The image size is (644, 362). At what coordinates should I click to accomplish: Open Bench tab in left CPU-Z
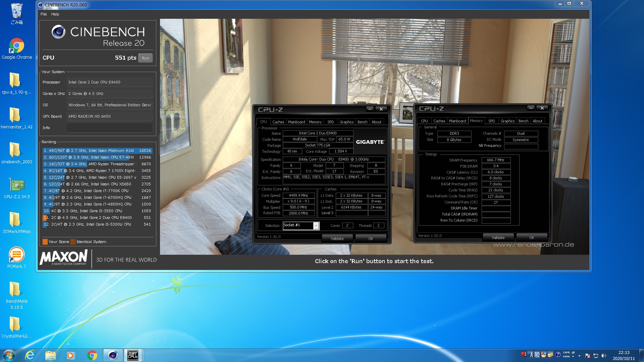pyautogui.click(x=362, y=122)
